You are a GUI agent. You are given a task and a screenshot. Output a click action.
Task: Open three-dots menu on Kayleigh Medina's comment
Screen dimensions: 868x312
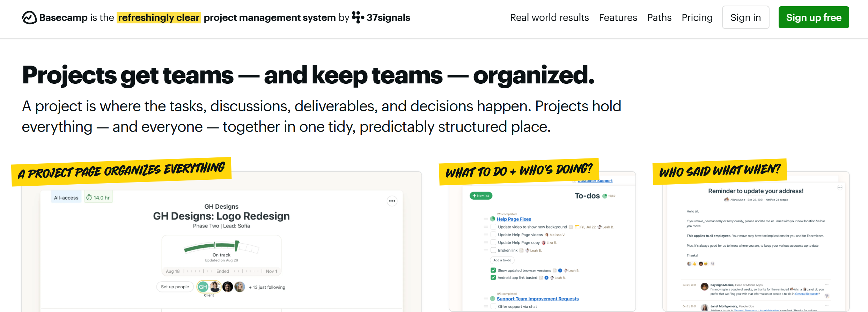click(827, 285)
